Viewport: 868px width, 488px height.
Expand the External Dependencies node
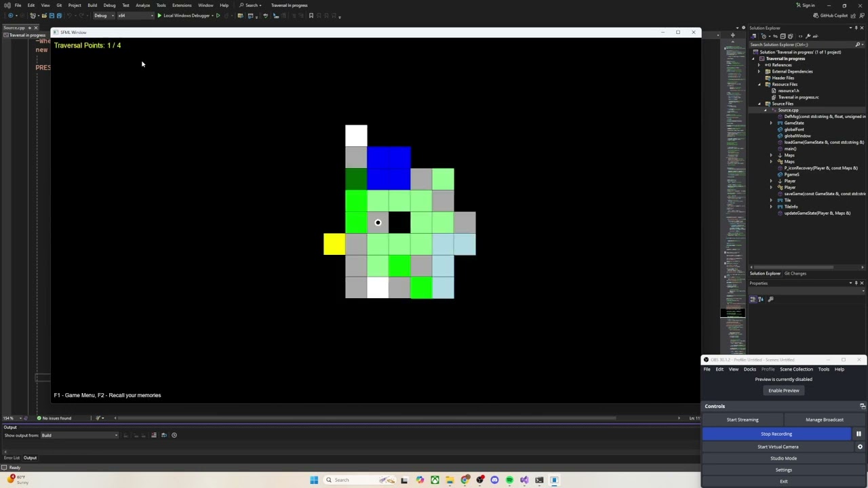(759, 71)
